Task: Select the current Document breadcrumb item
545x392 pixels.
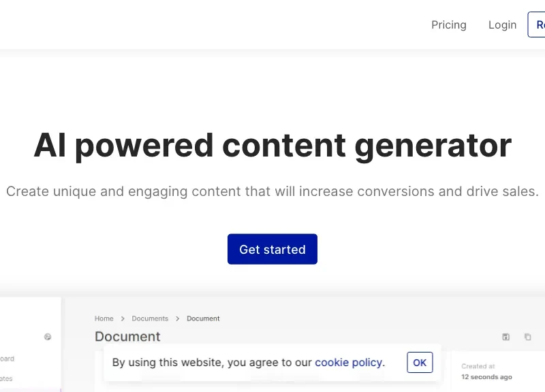Action: (203, 318)
